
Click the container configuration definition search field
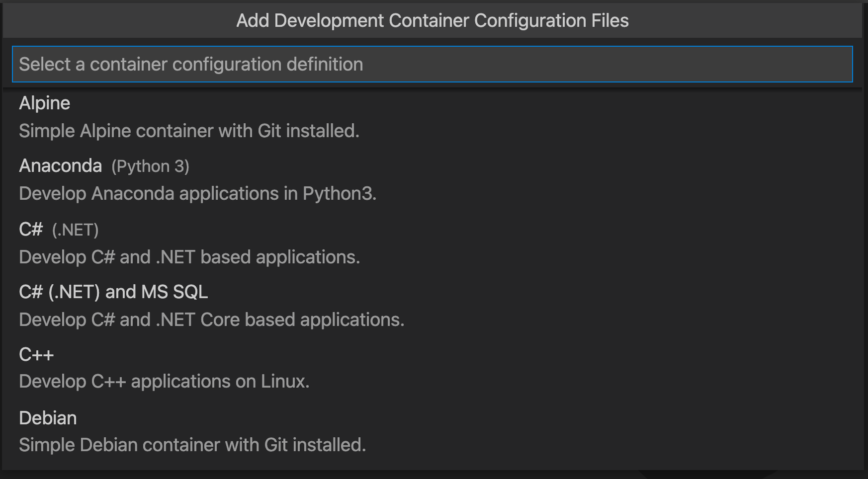coord(432,64)
